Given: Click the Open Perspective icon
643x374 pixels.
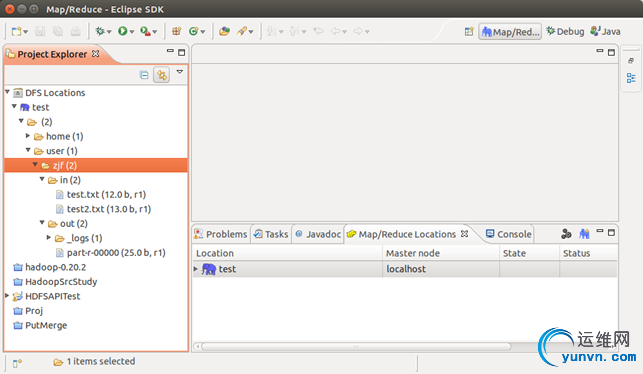Looking at the screenshot, I should click(469, 32).
